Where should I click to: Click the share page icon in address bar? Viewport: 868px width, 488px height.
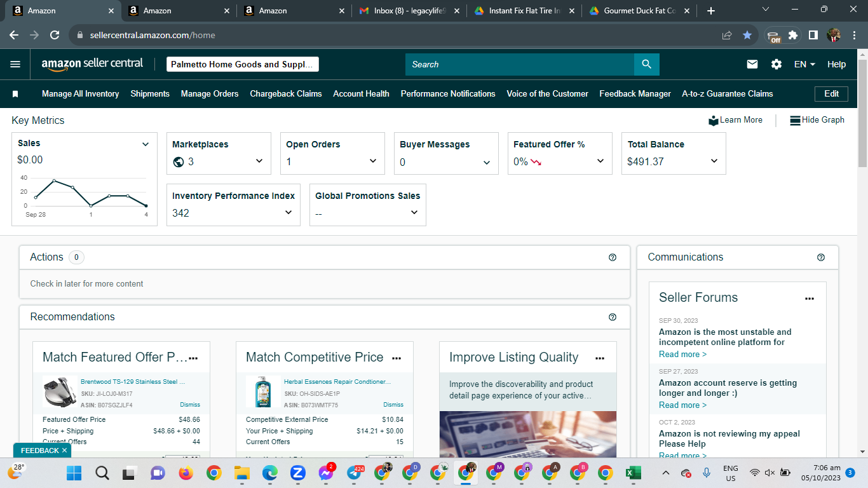click(x=727, y=35)
